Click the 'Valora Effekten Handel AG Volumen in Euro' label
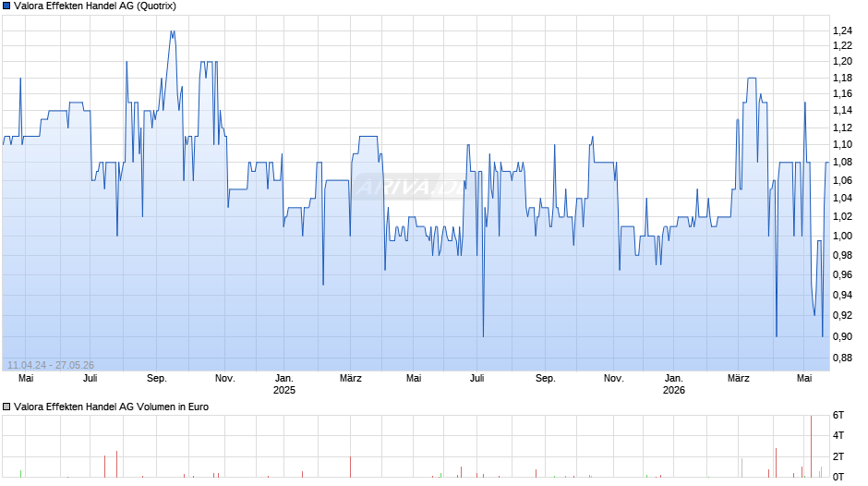Viewport: 868px width, 486px height. pos(111,407)
